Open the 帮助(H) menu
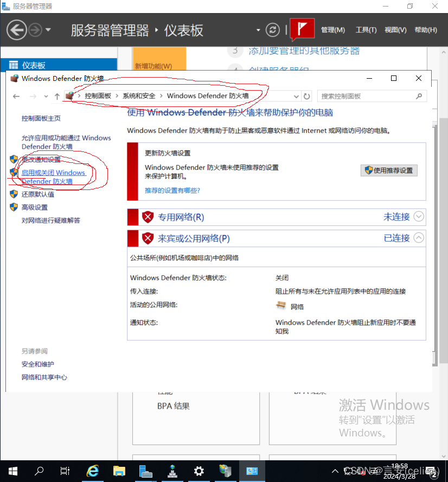448x482 pixels. click(x=426, y=30)
